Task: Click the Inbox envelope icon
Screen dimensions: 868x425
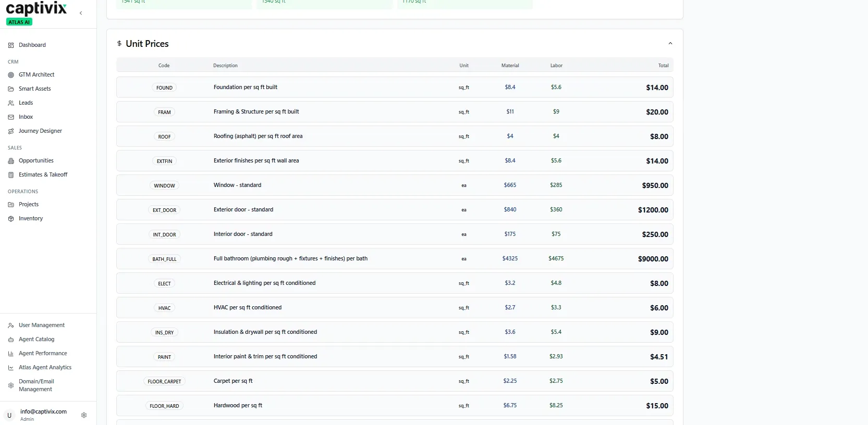Action: point(11,117)
